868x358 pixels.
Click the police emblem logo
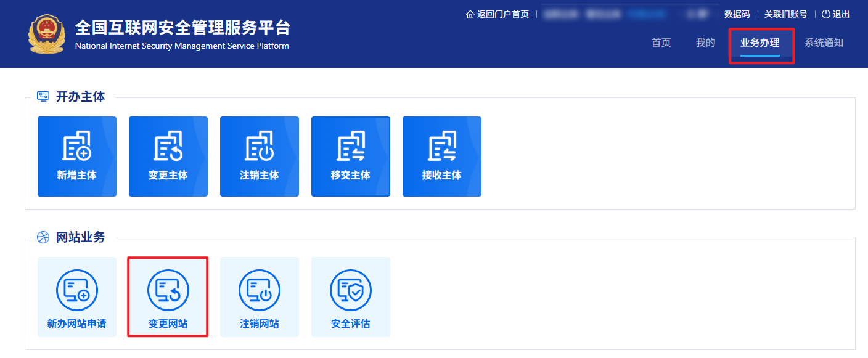tap(46, 34)
